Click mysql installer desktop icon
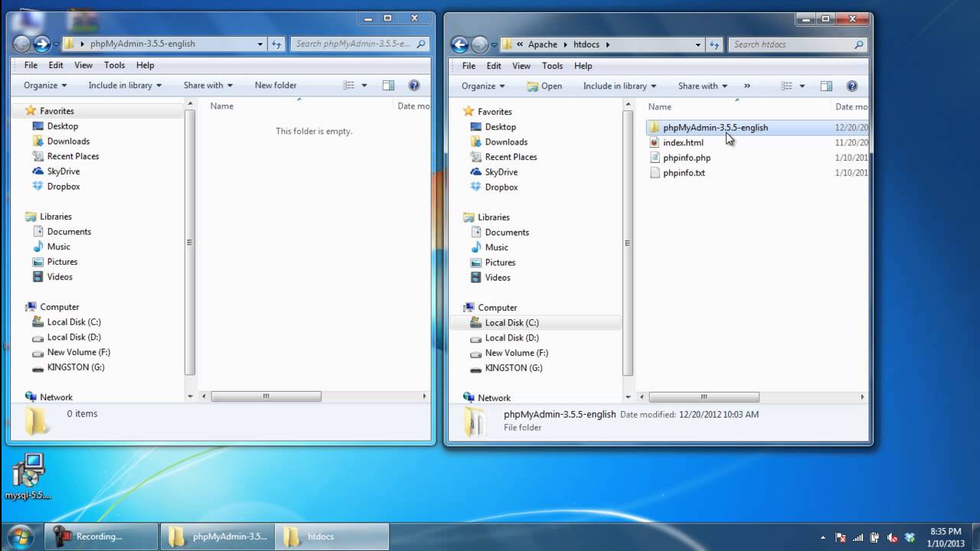 coord(28,476)
